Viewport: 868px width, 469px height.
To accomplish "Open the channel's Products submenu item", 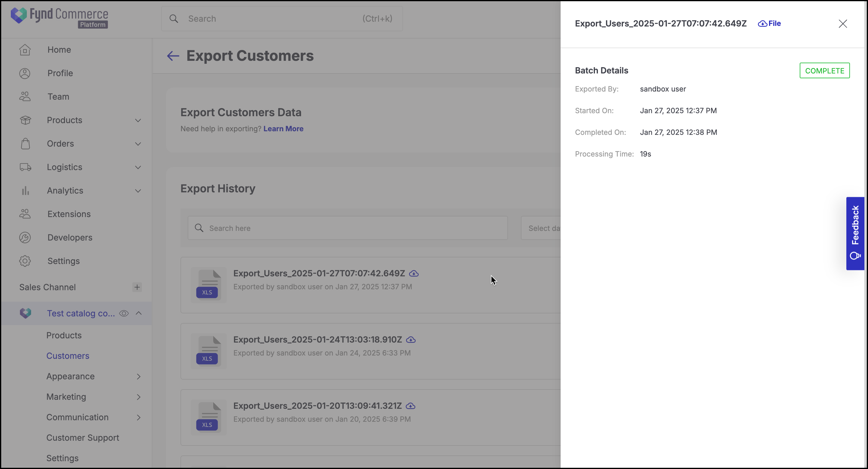I will [x=64, y=335].
